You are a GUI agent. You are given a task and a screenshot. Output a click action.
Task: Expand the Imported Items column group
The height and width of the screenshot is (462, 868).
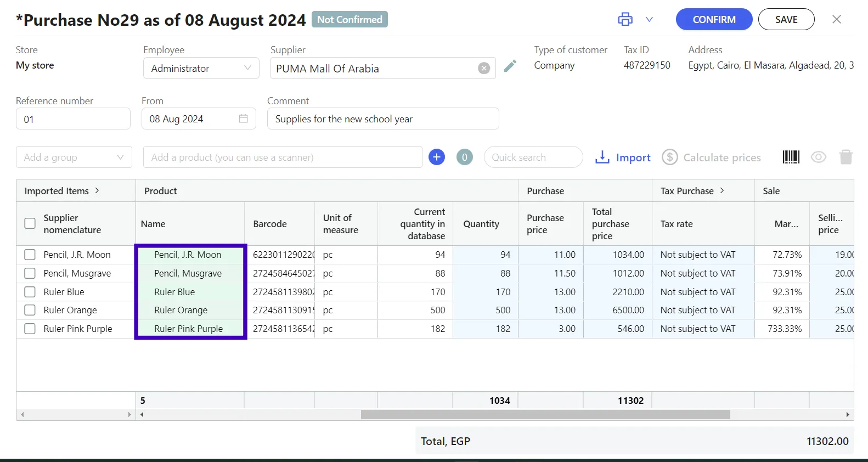point(97,190)
